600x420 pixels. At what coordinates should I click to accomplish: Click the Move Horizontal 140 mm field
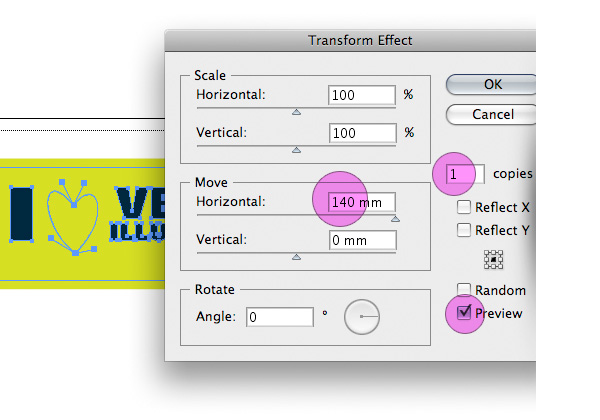click(x=362, y=202)
